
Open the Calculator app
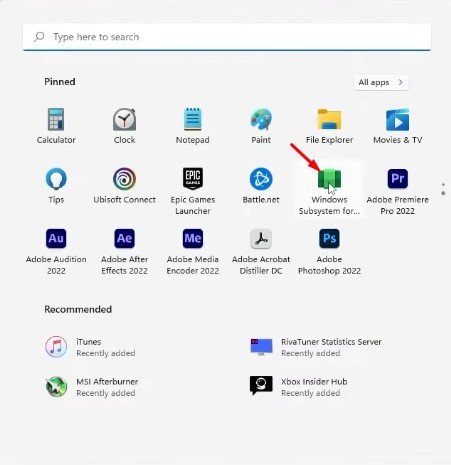click(x=56, y=126)
